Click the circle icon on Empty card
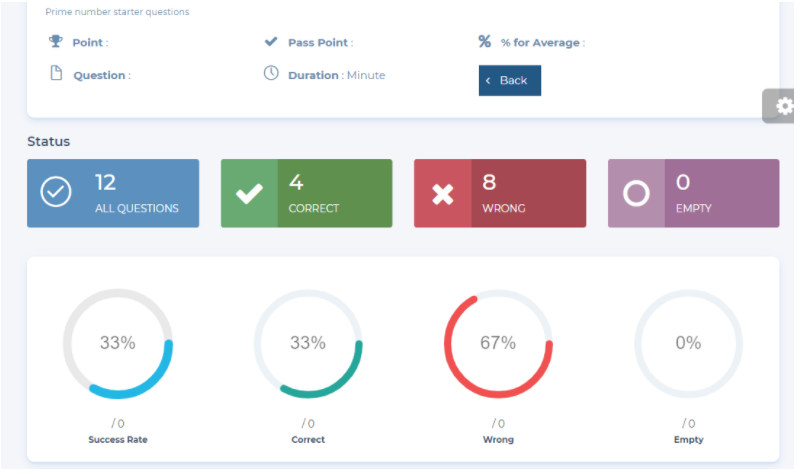Viewport: 812px width, 474px height. coord(636,194)
